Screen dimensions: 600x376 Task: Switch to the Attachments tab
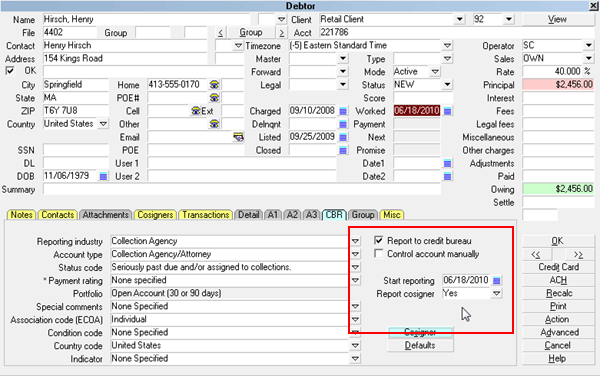coord(105,215)
